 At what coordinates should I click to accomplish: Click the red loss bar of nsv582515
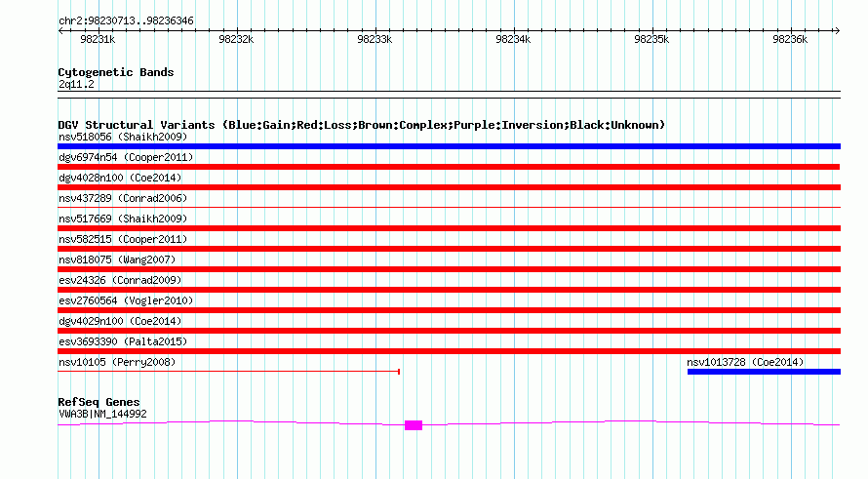[x=449, y=249]
